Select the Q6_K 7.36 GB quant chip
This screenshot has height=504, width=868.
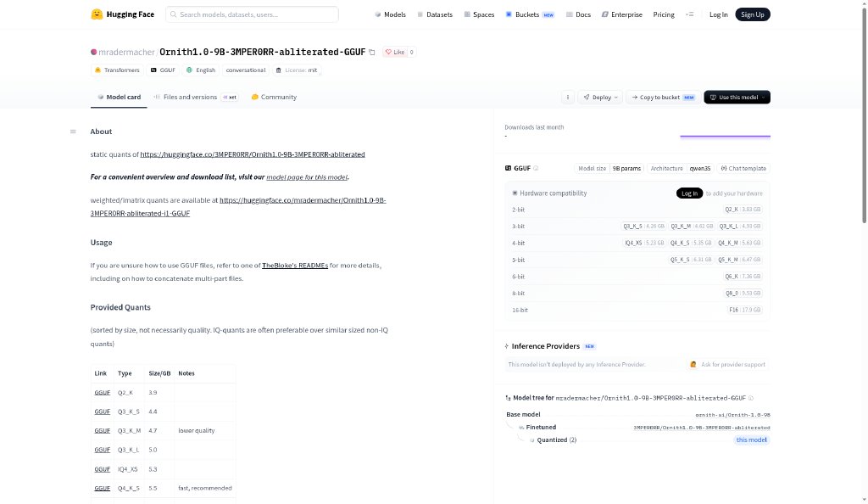743,277
